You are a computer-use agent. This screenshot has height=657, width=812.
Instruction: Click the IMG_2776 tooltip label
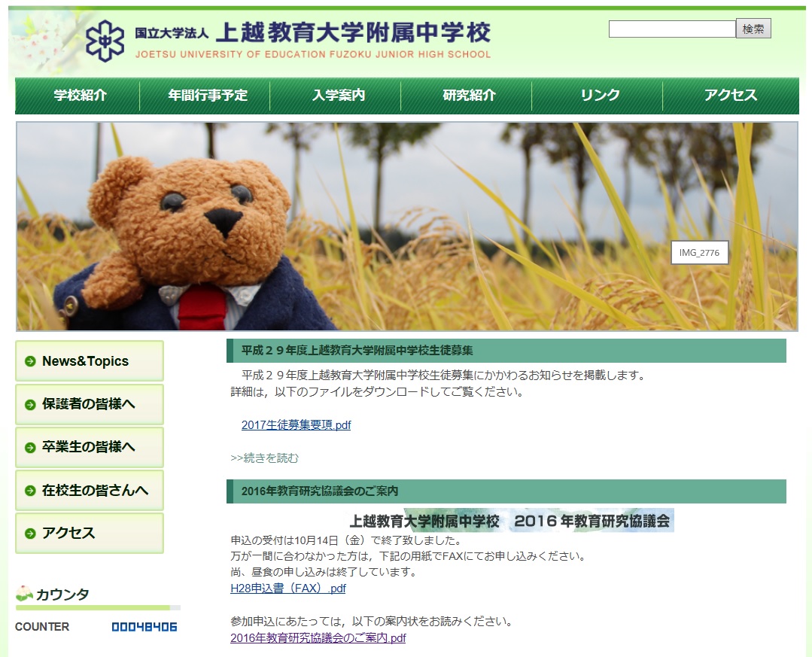coord(700,253)
